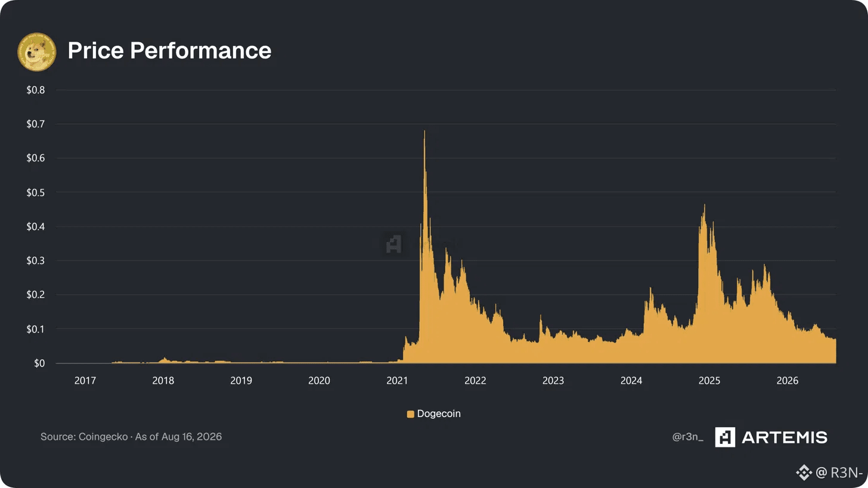Click the Price Performance chart title
Screen dimensions: 868x488
(x=169, y=51)
